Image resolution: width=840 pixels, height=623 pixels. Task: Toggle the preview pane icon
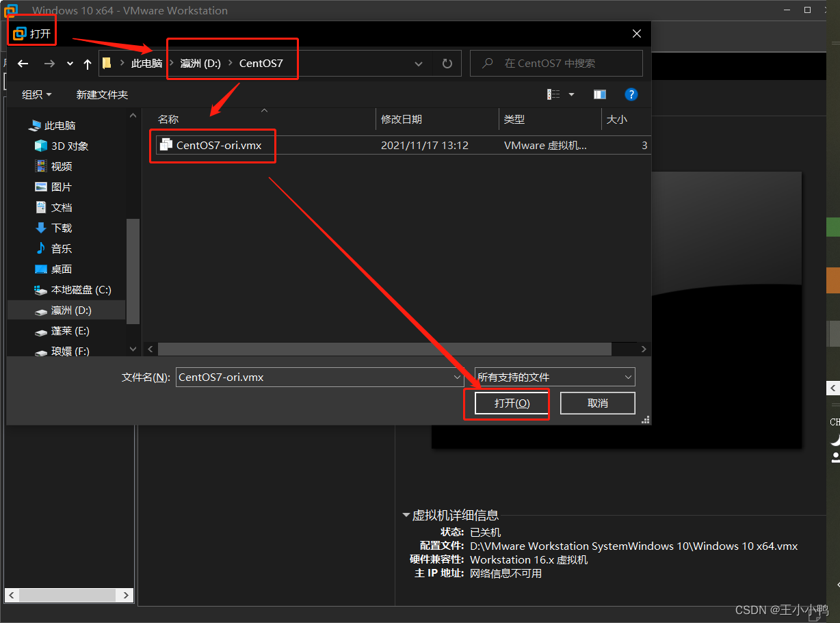click(600, 94)
